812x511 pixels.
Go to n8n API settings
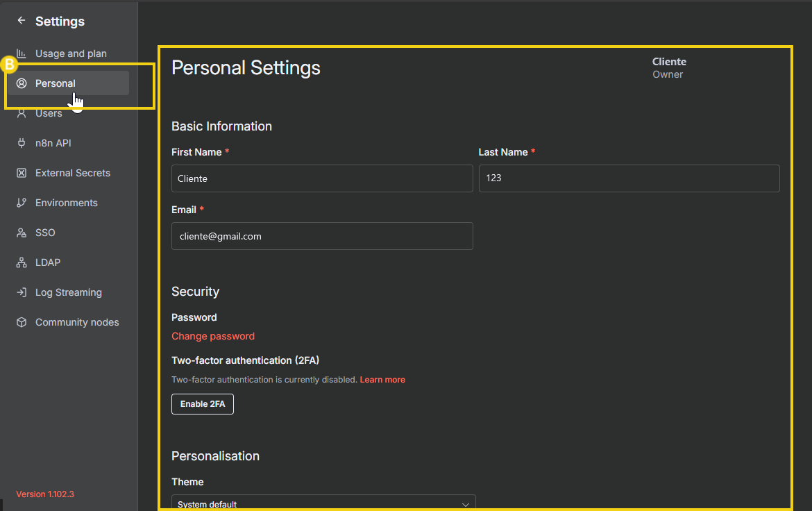point(68,143)
